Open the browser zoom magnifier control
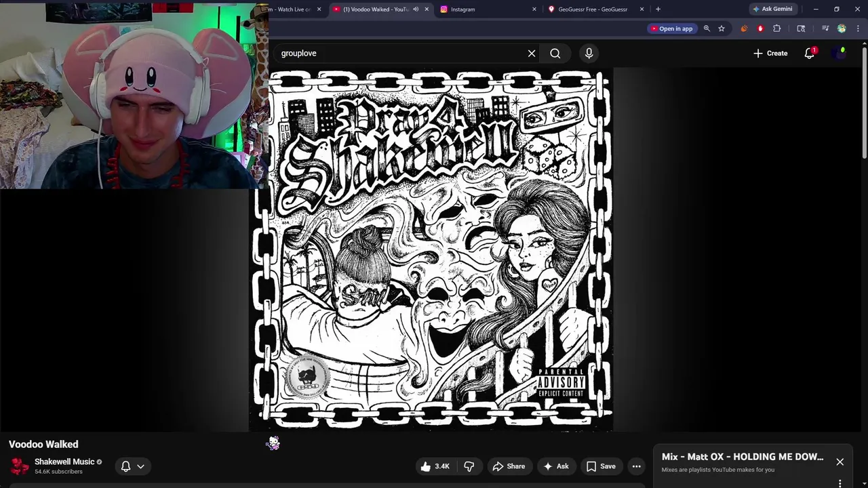 tap(707, 28)
